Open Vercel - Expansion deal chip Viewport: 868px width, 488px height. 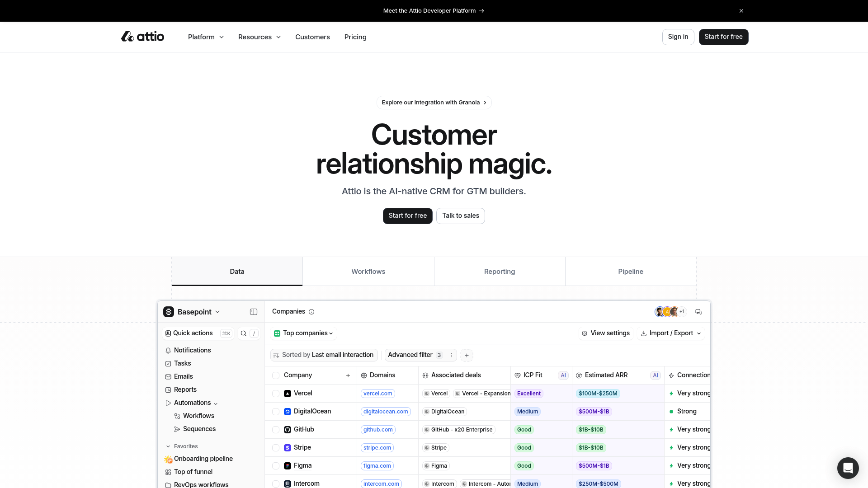click(482, 394)
